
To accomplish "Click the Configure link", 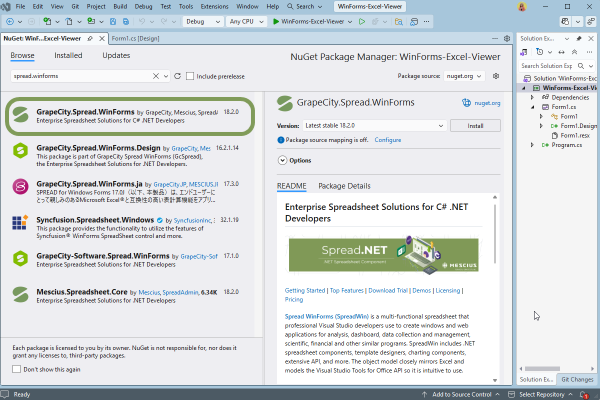I will click(388, 140).
